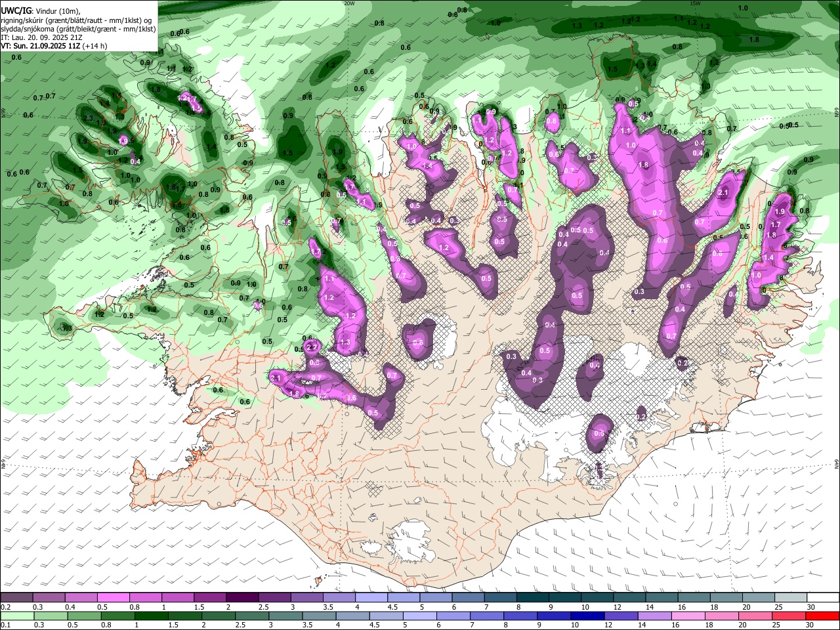
Task: Click the 'UWC/IG: Vindur (10m),' title text
Action: coord(41,11)
